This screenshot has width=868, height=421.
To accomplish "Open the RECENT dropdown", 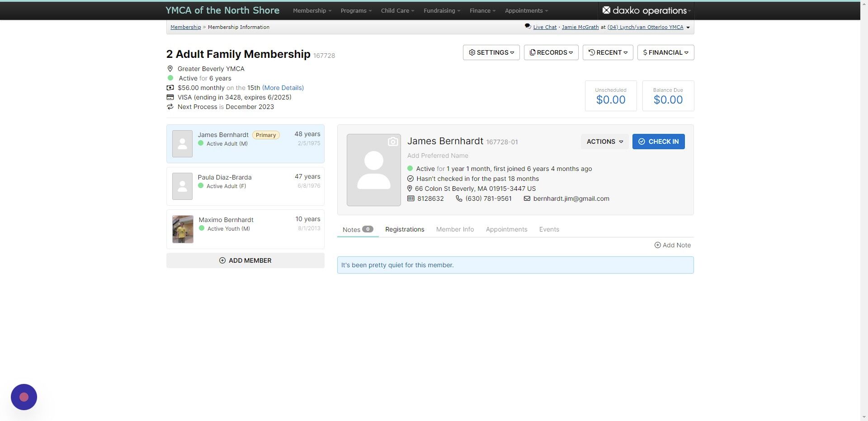I will click(x=608, y=52).
